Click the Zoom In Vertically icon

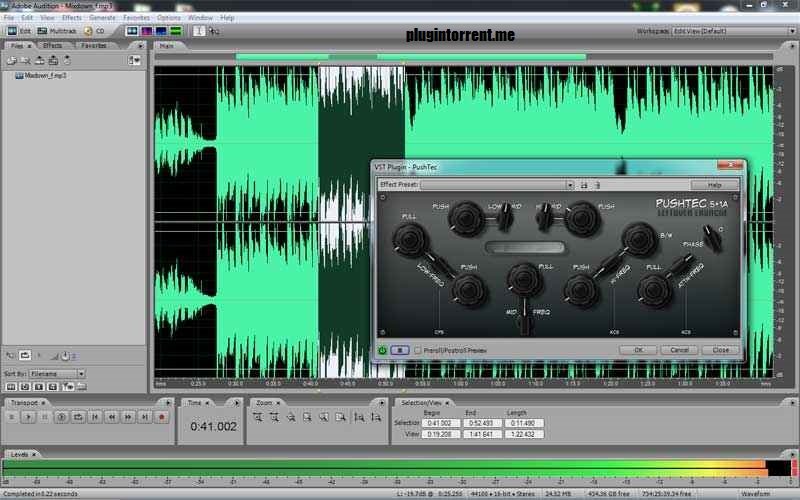pos(359,417)
